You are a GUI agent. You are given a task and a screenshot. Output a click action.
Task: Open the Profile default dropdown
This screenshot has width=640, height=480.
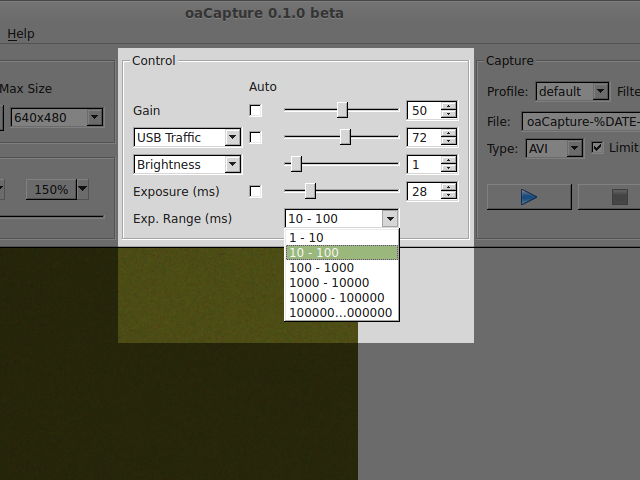572,91
